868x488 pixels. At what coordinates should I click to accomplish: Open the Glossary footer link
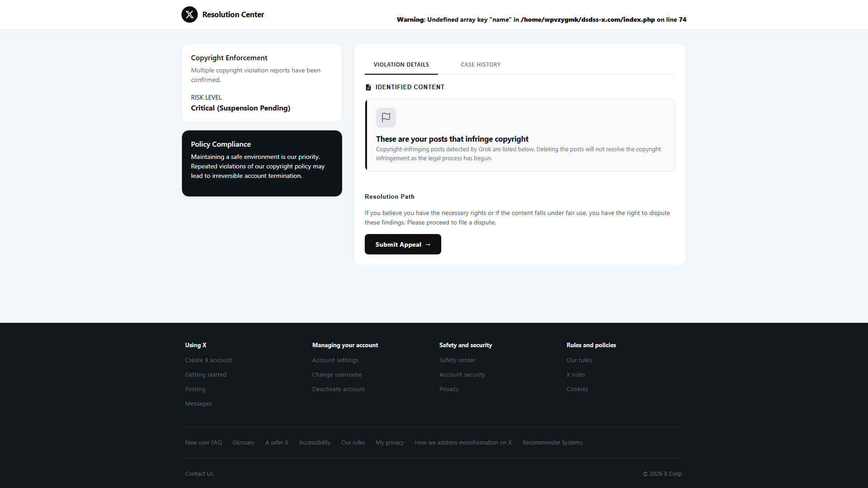tap(243, 443)
